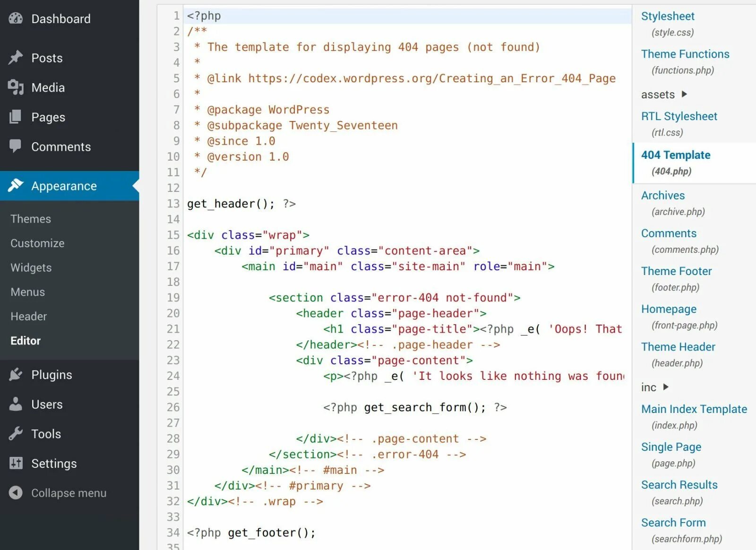This screenshot has width=756, height=550.
Task: Click the get_footer() code line
Action: pyautogui.click(x=251, y=533)
